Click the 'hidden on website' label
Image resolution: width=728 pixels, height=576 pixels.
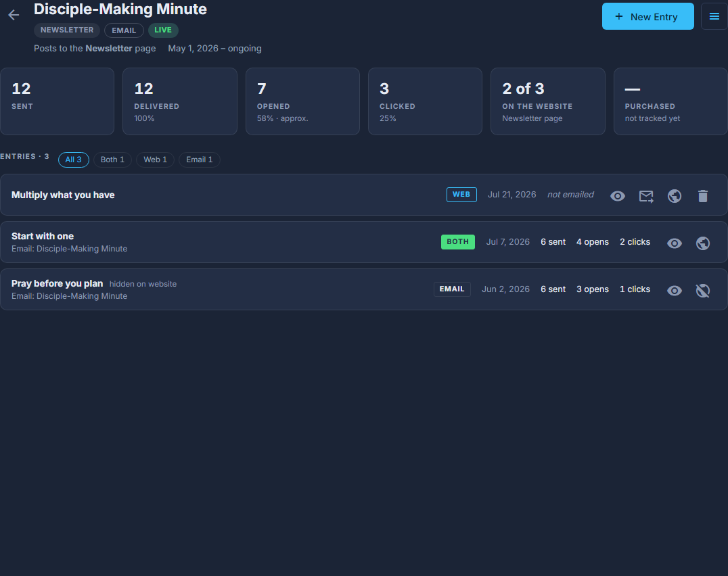point(143,284)
